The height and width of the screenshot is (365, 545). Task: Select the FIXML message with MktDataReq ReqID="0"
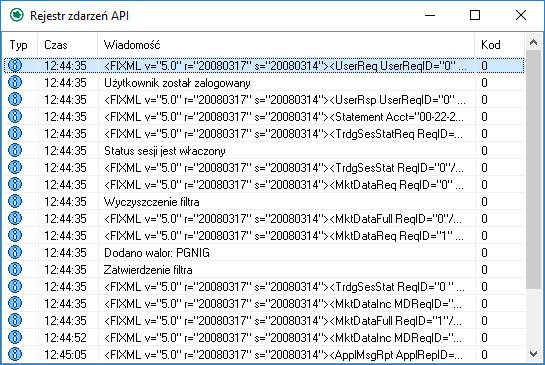[x=284, y=185]
